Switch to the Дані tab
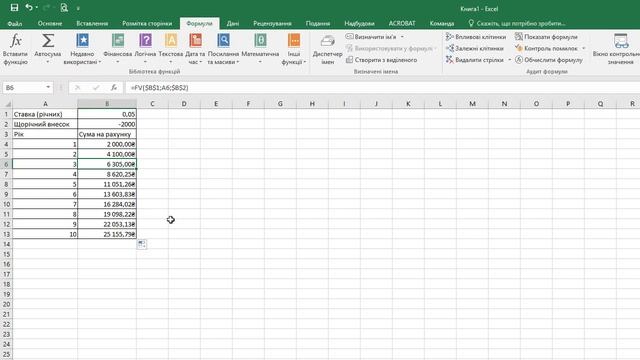Image resolution: width=640 pixels, height=360 pixels. coord(233,23)
